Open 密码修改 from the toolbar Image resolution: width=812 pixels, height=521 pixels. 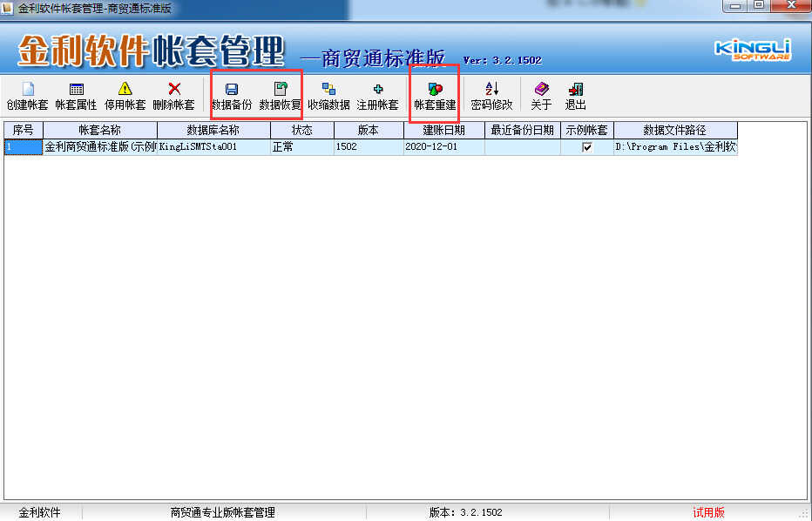tap(491, 96)
